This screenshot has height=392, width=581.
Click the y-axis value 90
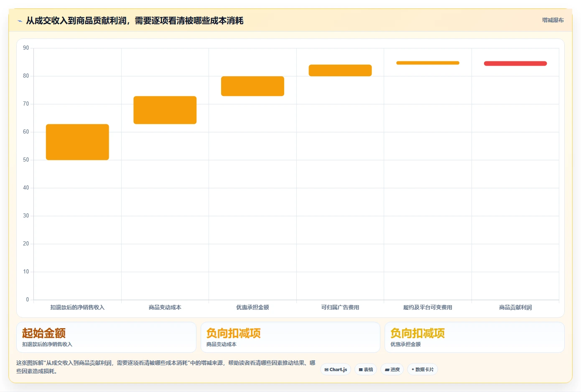[x=26, y=48]
